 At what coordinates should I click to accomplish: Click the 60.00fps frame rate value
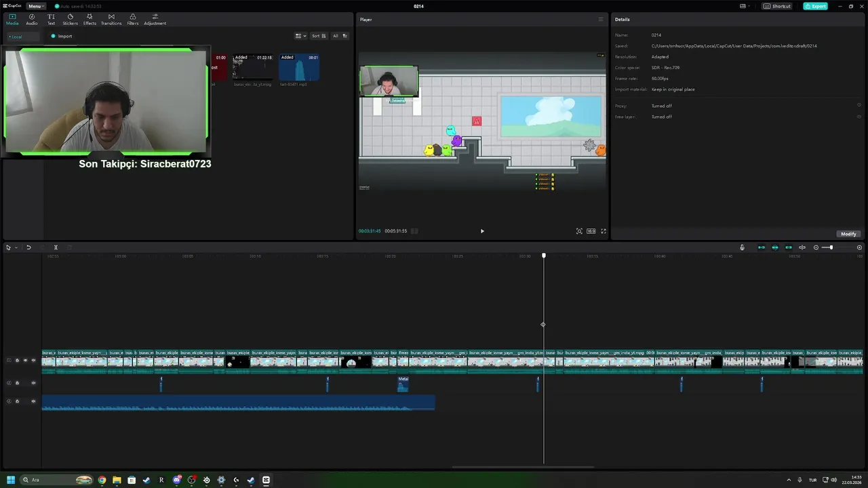(x=660, y=79)
